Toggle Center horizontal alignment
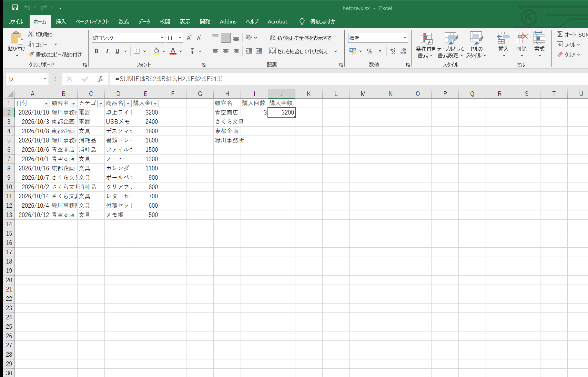This screenshot has width=588, height=377. [x=226, y=51]
